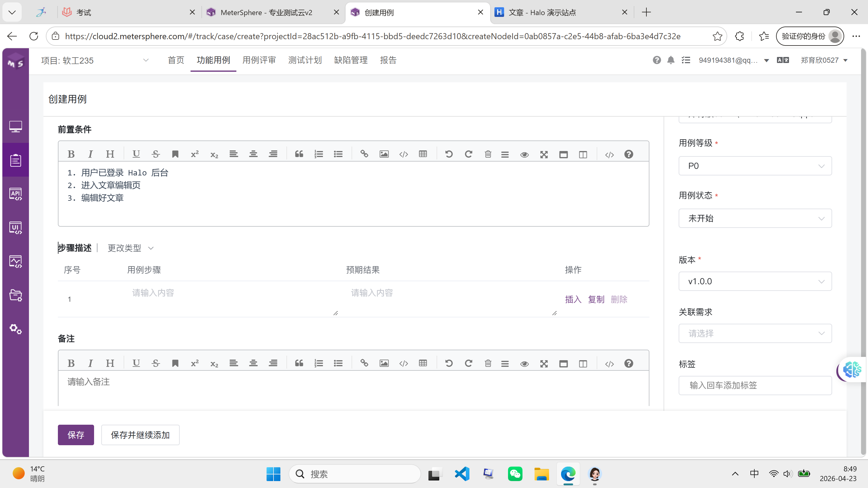Viewport: 868px width, 488px height.
Task: Expand the 用例状态 未开始 dropdown
Action: click(755, 218)
